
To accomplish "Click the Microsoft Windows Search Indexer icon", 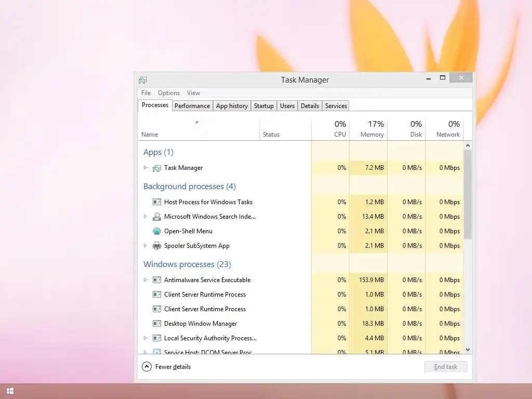I will pos(157,217).
